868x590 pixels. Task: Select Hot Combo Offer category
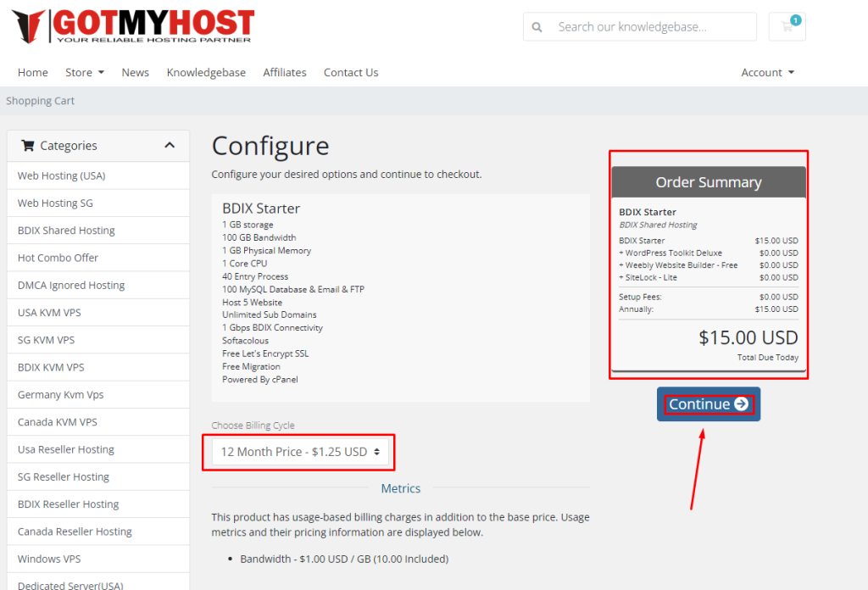pyautogui.click(x=58, y=258)
